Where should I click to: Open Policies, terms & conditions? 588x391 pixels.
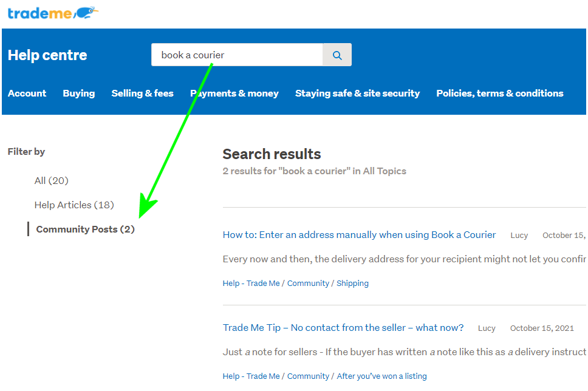[x=499, y=93]
